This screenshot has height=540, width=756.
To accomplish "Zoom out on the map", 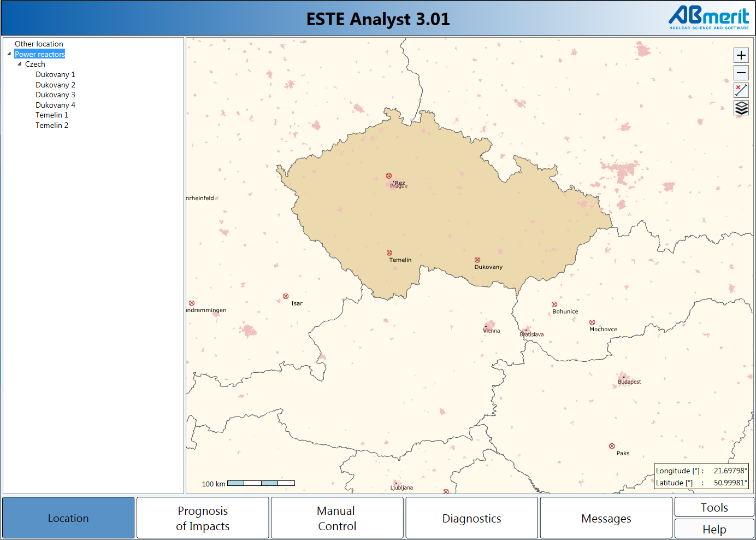I will tap(741, 73).
